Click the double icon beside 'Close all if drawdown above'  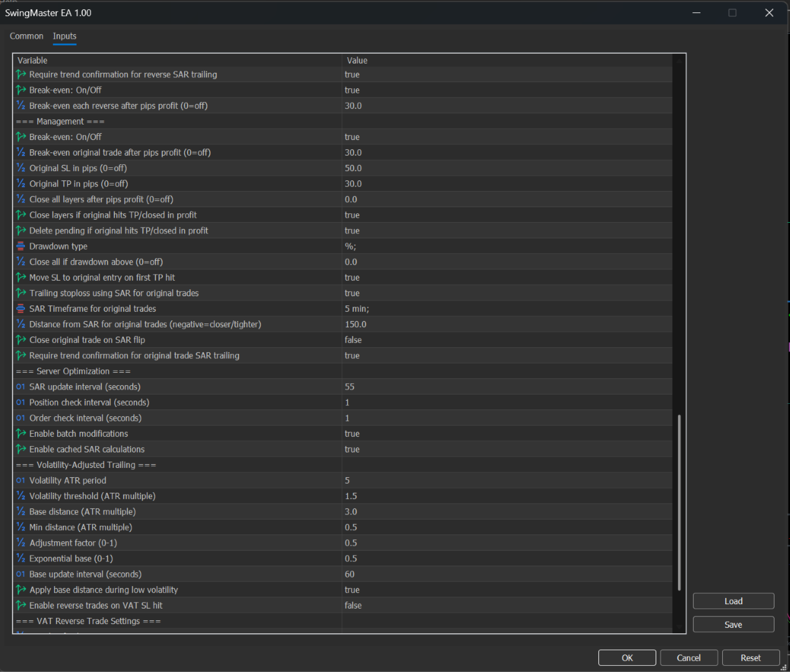click(21, 262)
